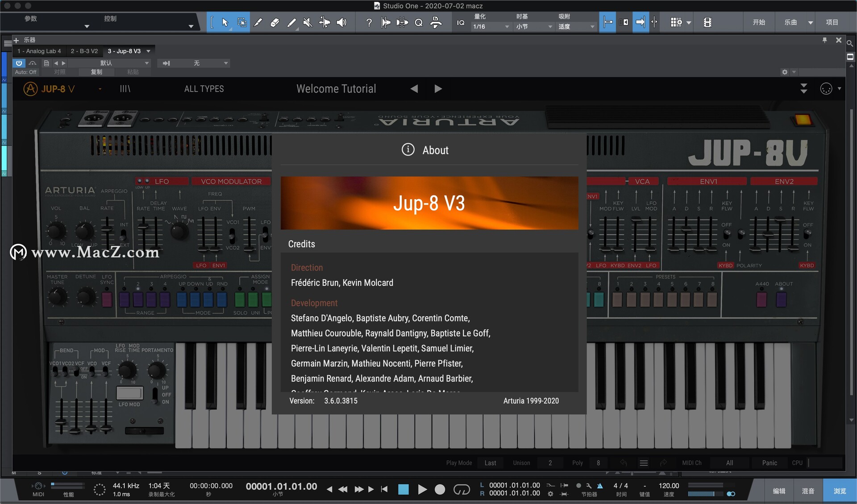Open the question mark help tool

[369, 22]
